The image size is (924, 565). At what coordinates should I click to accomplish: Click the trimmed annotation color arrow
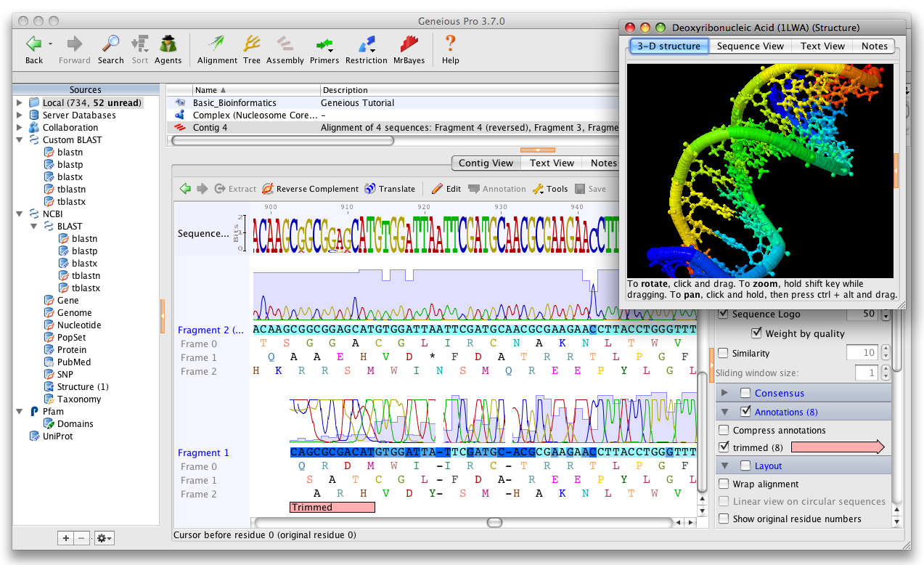coord(838,447)
